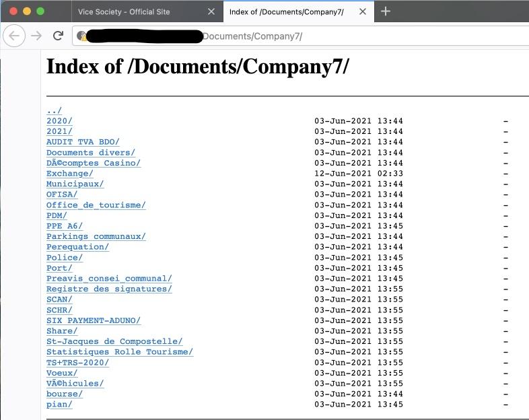Go back with the browser back arrow
The height and width of the screenshot is (420, 529).
point(14,36)
